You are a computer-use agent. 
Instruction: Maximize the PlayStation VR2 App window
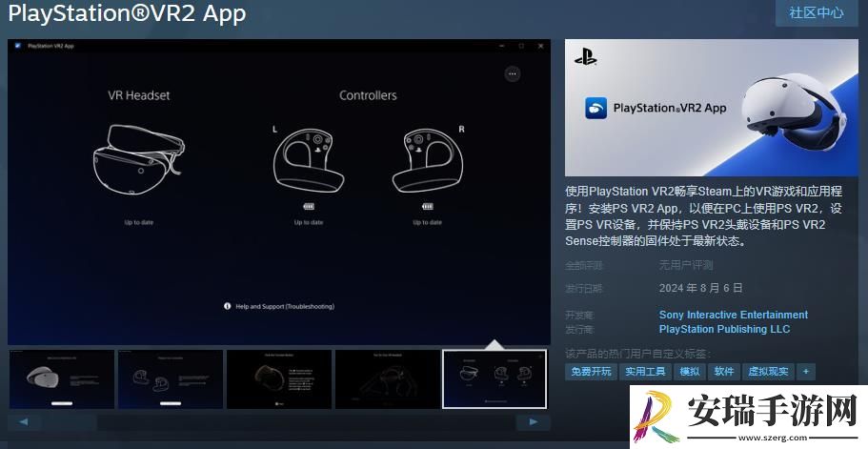(521, 46)
